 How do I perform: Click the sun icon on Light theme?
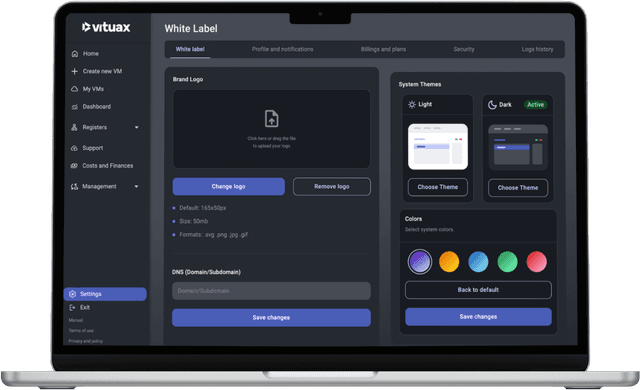pyautogui.click(x=412, y=104)
